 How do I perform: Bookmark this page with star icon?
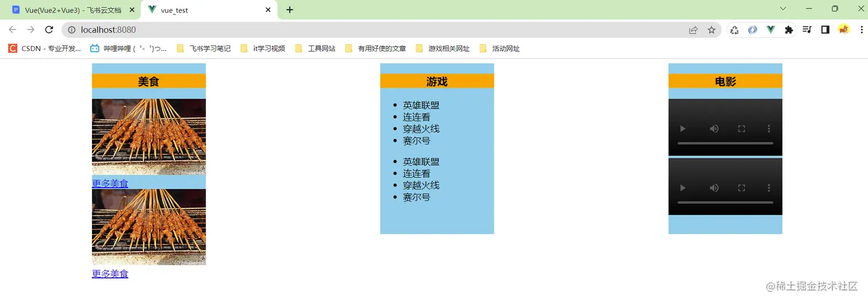point(712,30)
